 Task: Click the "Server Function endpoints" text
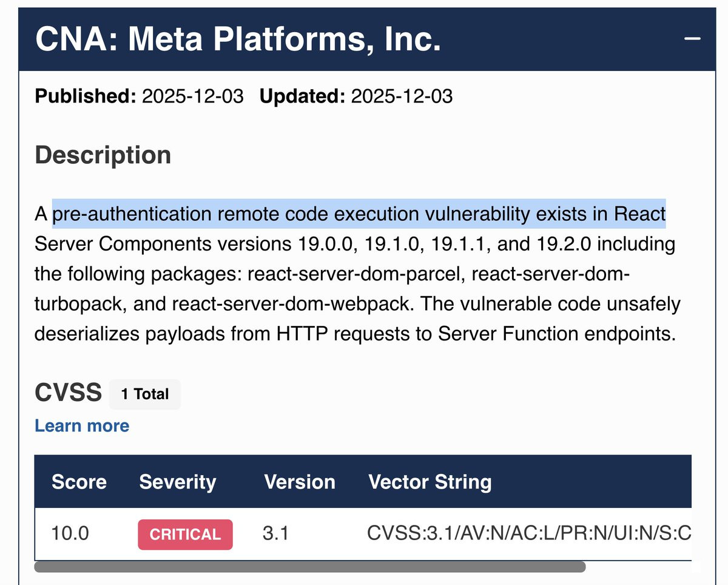[556, 334]
